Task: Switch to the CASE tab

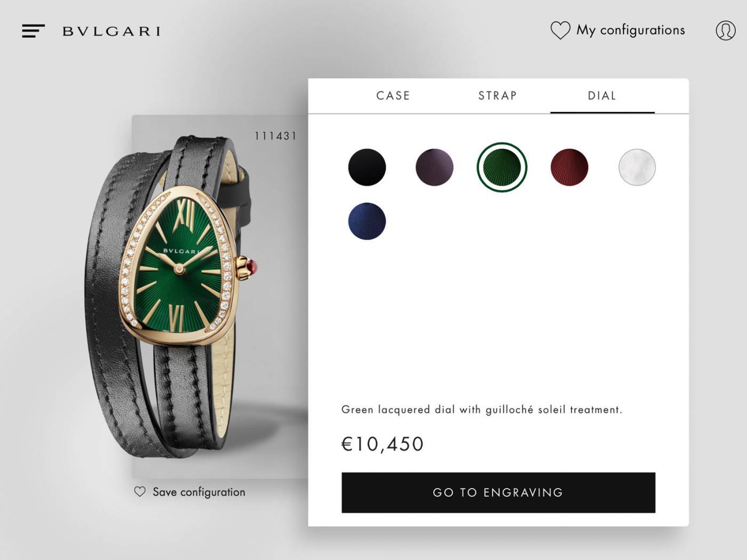Action: coord(393,96)
